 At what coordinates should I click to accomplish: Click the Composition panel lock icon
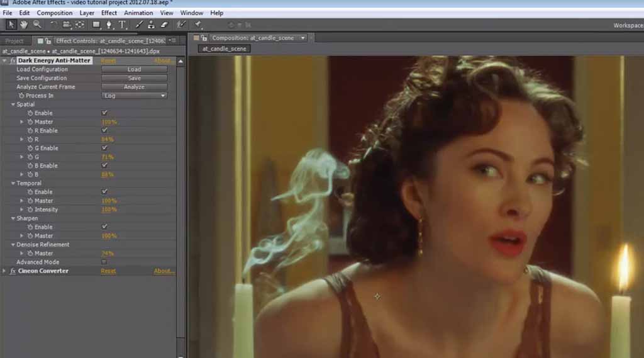pos(204,38)
